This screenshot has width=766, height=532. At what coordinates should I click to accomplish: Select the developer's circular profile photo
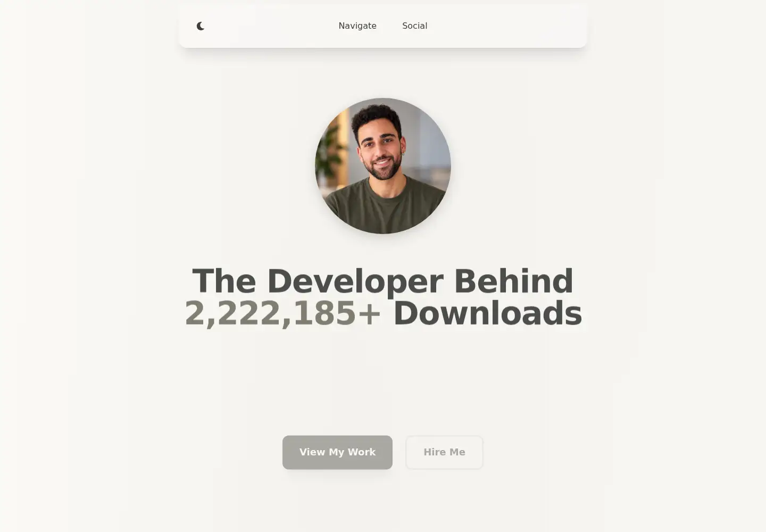(x=383, y=166)
